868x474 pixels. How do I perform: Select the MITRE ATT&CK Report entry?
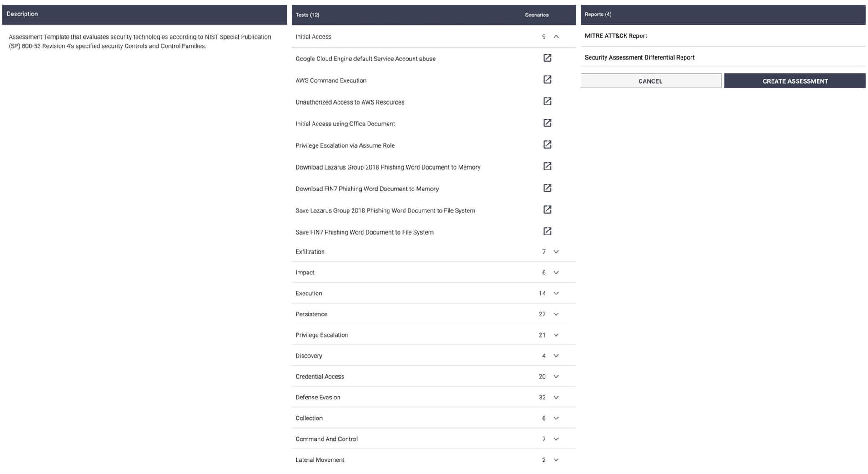[616, 36]
